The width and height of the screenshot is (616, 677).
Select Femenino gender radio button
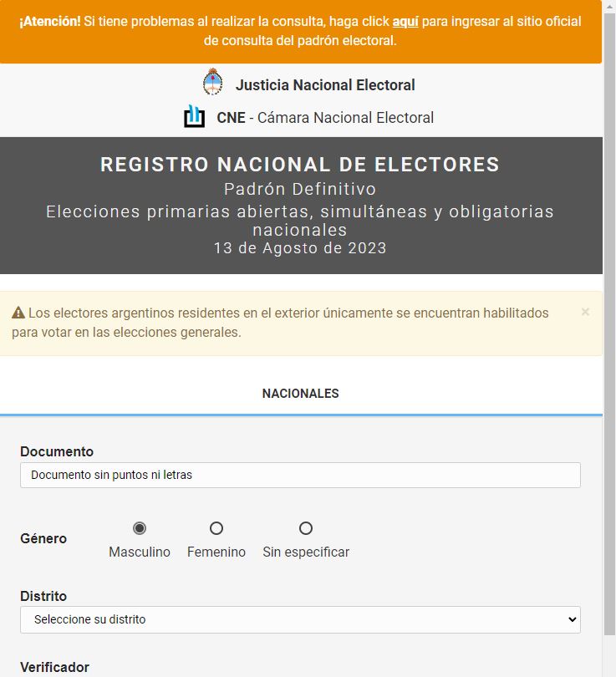tap(216, 528)
